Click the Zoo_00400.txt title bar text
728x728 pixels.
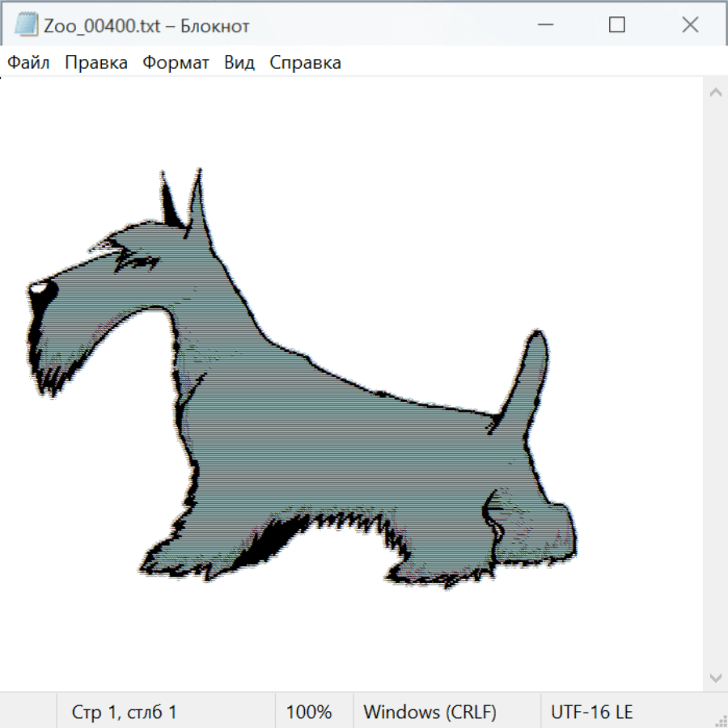point(146,26)
